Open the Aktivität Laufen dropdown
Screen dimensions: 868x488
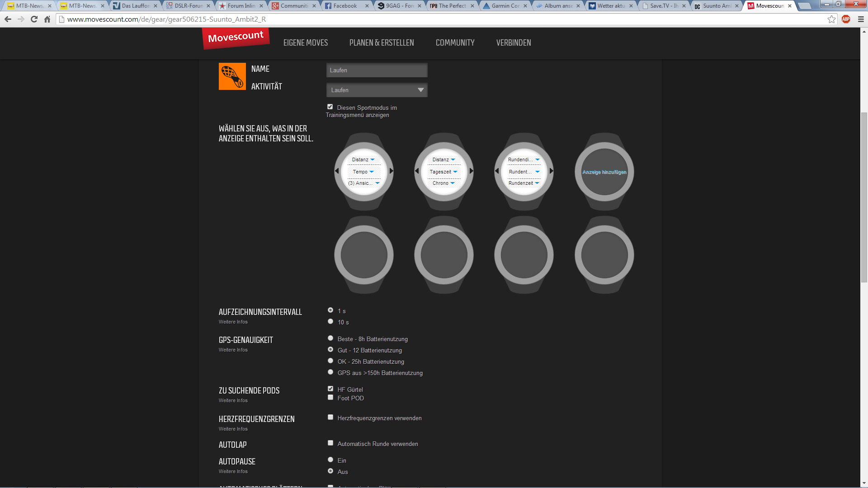377,90
